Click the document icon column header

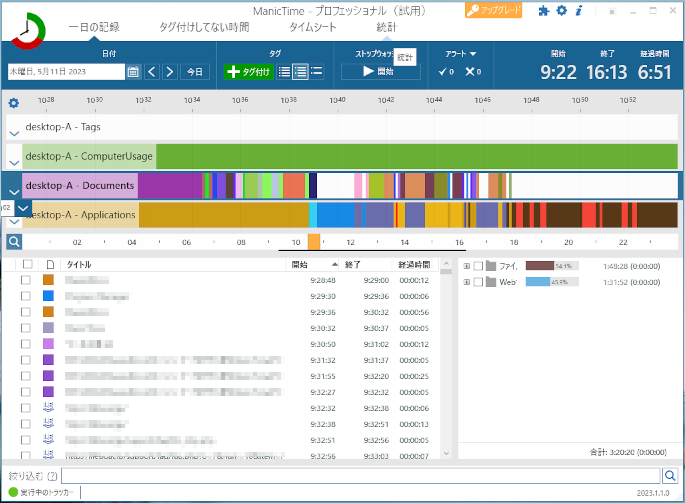(x=50, y=264)
